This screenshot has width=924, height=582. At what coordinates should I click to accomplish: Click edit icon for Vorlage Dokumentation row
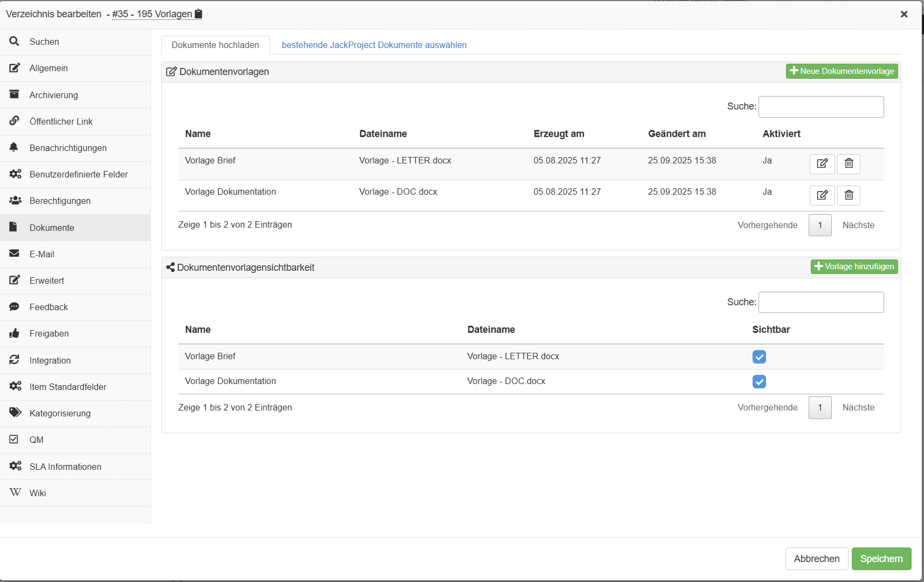click(822, 195)
